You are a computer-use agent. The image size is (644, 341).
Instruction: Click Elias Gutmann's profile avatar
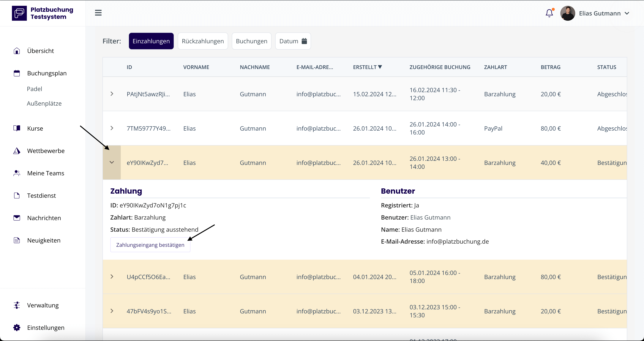click(567, 13)
